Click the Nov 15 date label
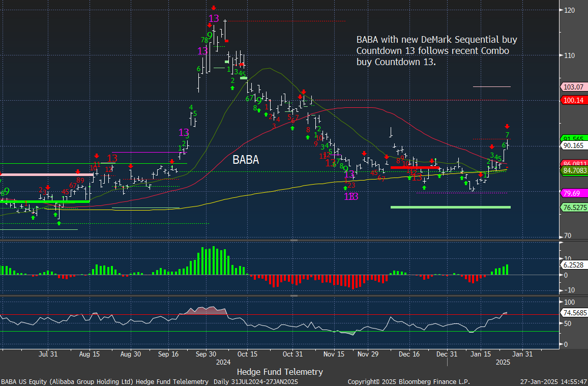 point(334,354)
